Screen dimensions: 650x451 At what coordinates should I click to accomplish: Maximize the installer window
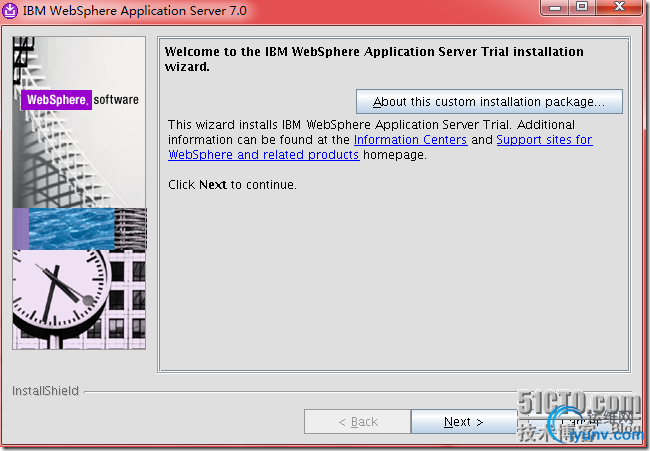coord(582,7)
